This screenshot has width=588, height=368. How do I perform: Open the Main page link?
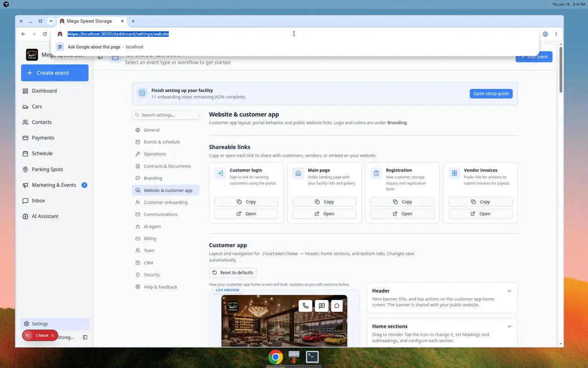(324, 214)
